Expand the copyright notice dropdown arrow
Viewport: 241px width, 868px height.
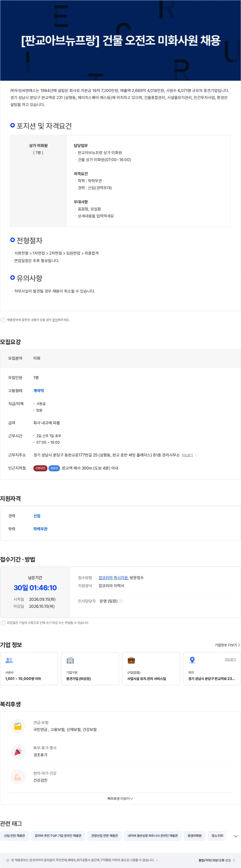click(157, 860)
